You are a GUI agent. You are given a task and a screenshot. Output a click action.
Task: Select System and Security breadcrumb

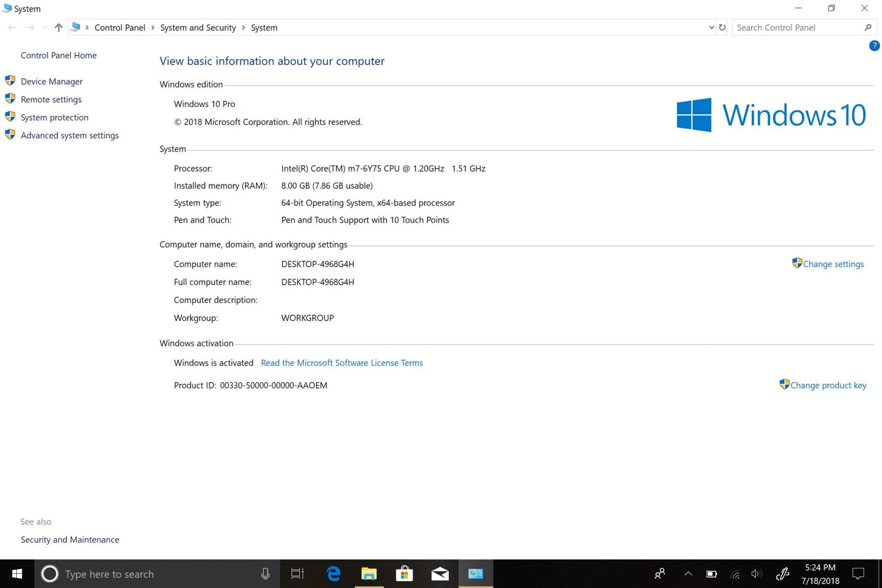[198, 28]
